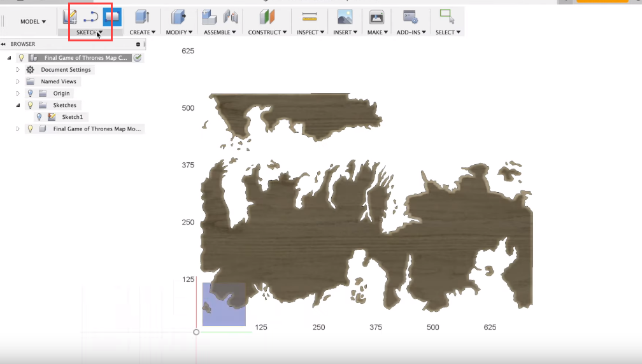Click the Scripts and Add-Ins icon
The width and height of the screenshot is (642, 364).
410,17
